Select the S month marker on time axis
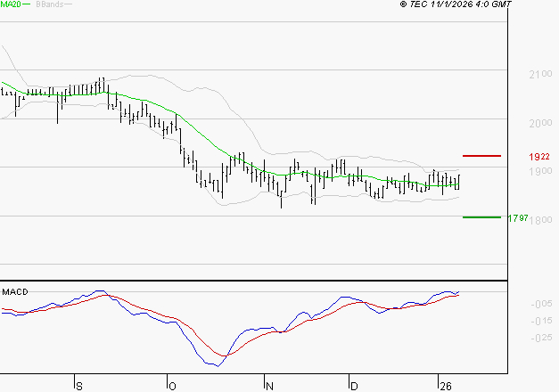The width and height of the screenshot is (559, 392). (78, 386)
